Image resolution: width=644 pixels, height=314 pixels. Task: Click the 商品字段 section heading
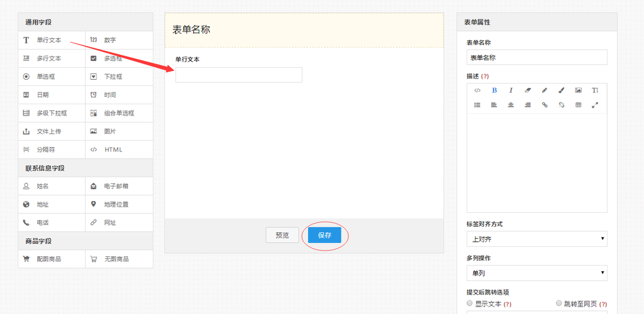(38, 241)
